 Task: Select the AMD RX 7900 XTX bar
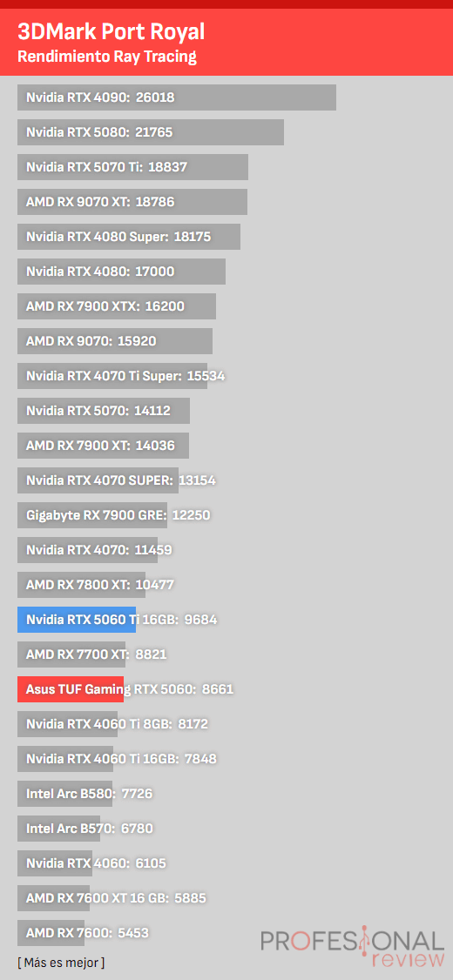[x=117, y=306]
